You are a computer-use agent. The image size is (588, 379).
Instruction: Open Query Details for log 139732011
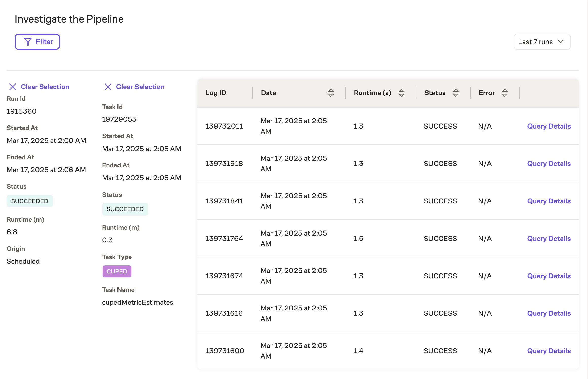(549, 126)
